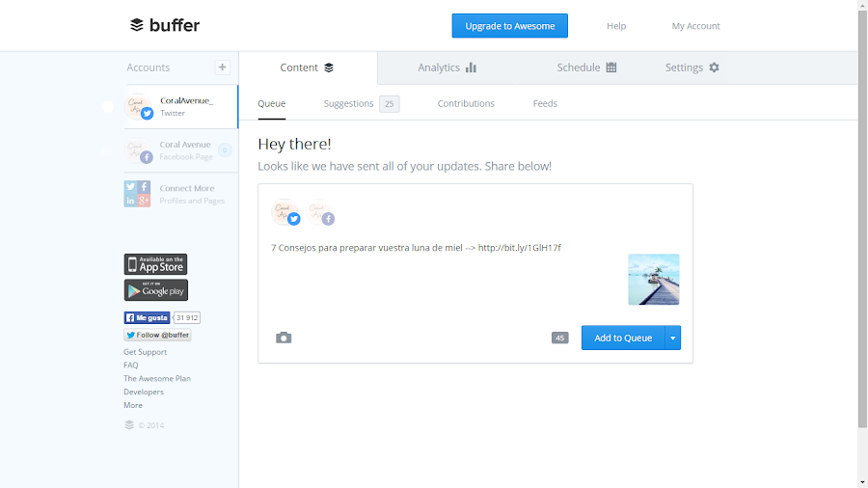The image size is (868, 488).
Task: Open the Add to Queue dropdown arrow
Action: 672,338
